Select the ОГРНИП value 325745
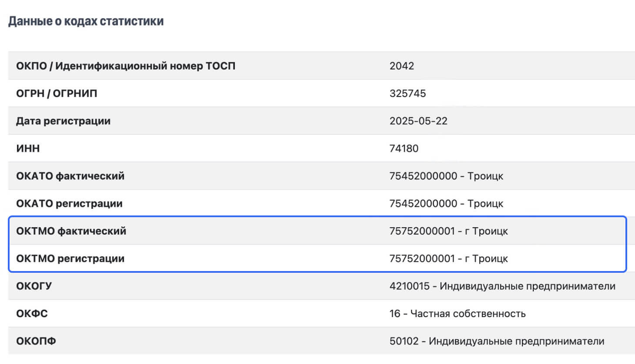 tap(408, 93)
